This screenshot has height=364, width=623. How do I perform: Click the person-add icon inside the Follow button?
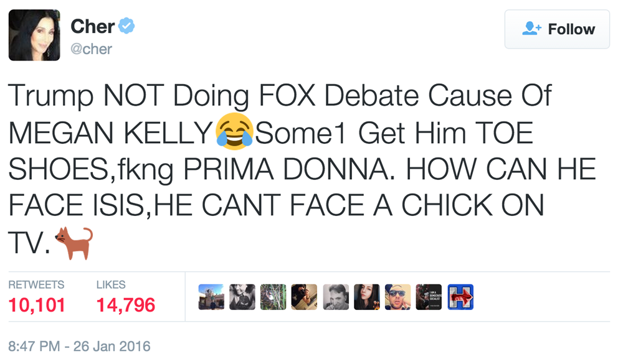(533, 29)
